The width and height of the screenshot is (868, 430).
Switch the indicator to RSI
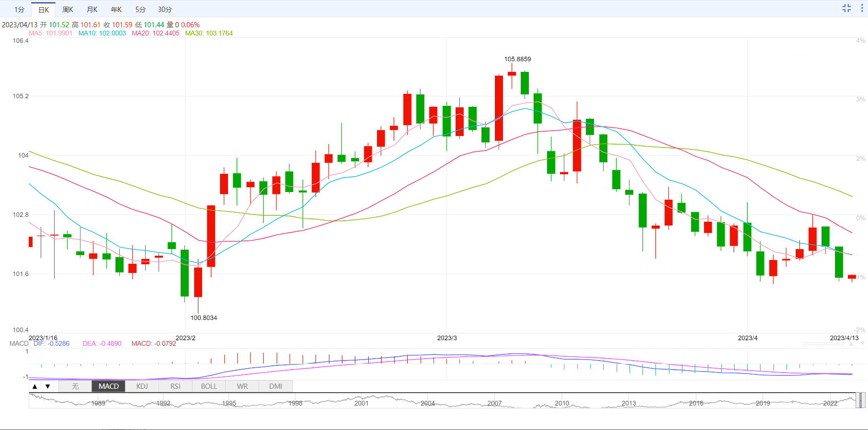pyautogui.click(x=175, y=386)
